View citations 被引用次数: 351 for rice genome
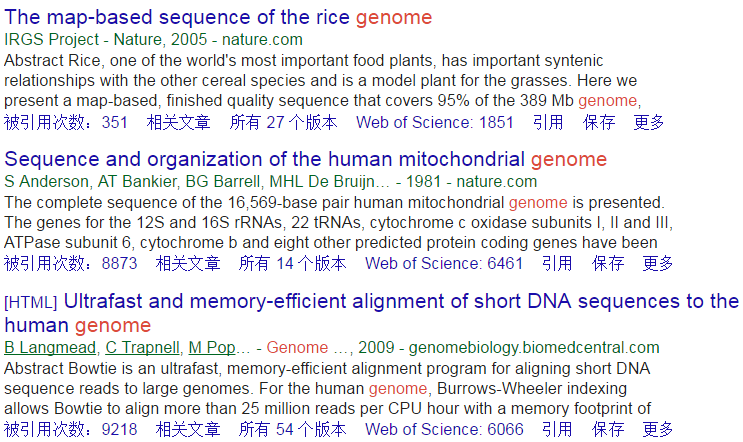 [x=66, y=122]
